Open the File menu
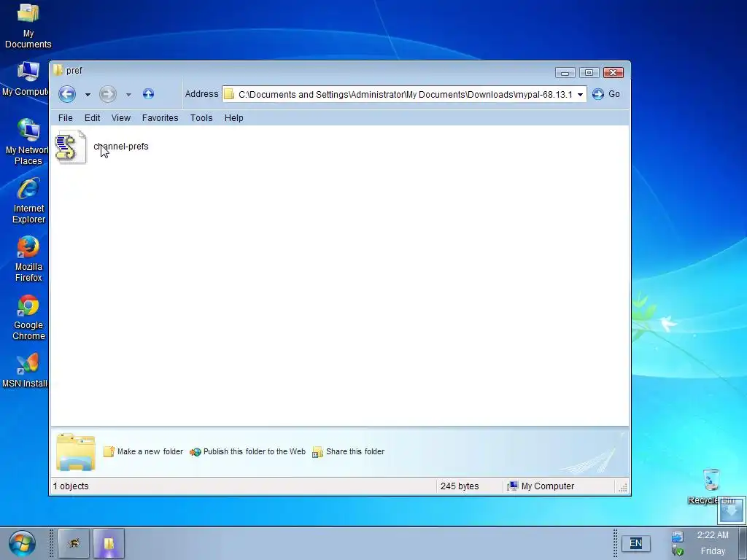 (x=65, y=117)
